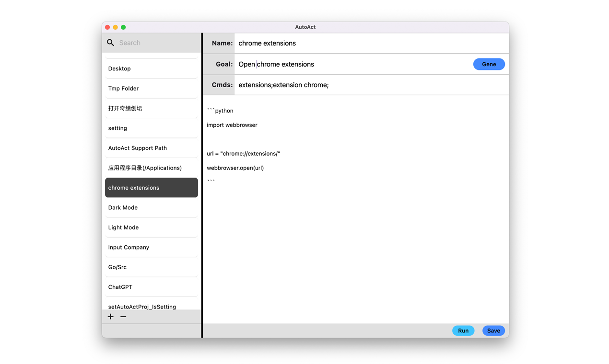Edit the Cmds field

[x=371, y=85]
